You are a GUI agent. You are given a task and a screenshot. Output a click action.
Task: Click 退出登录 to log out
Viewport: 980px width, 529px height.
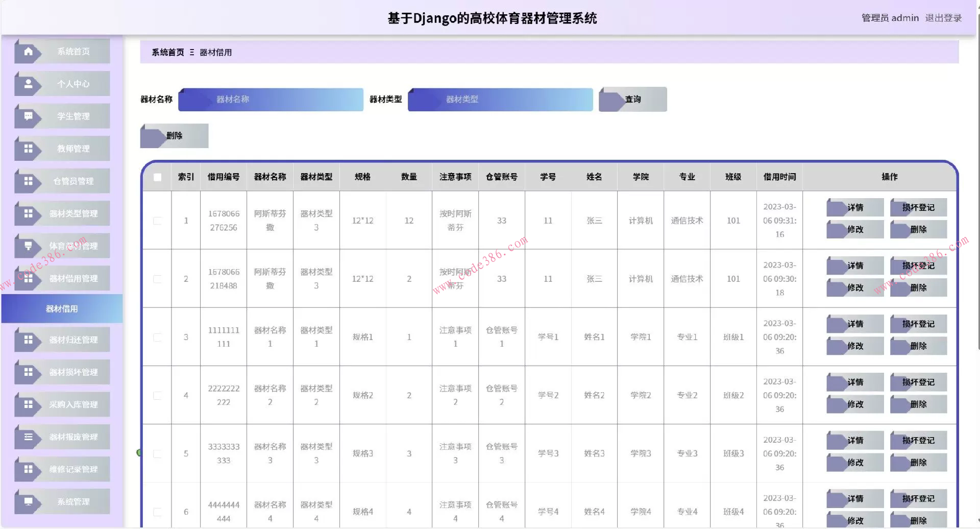(x=943, y=18)
